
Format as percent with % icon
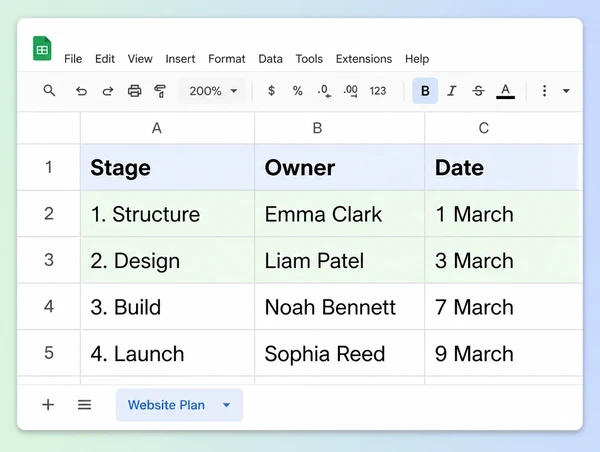tap(297, 91)
